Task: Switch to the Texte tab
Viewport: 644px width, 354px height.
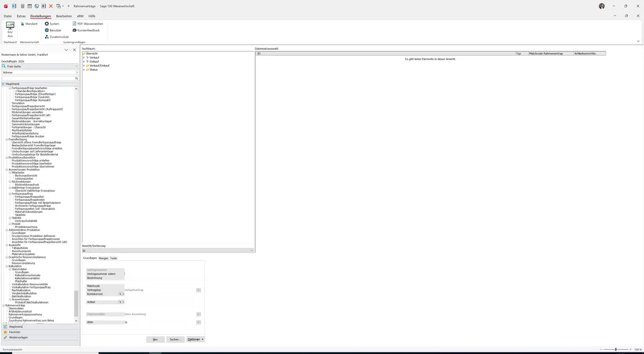Action: (x=113, y=258)
